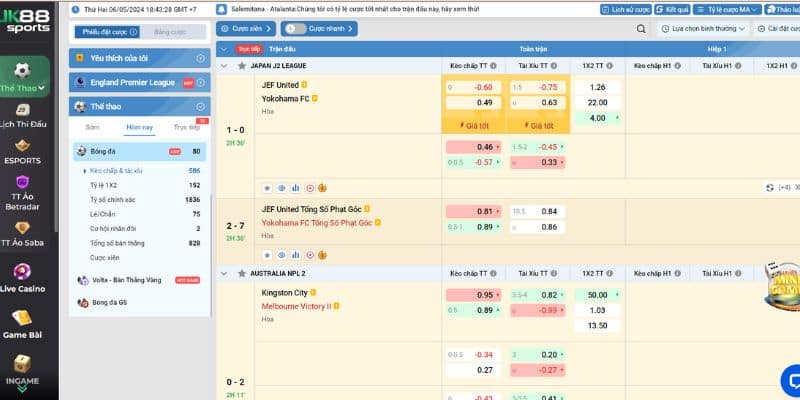Open Live Casino in the sidebar
Image resolution: width=800 pixels, height=400 pixels.
(x=29, y=276)
